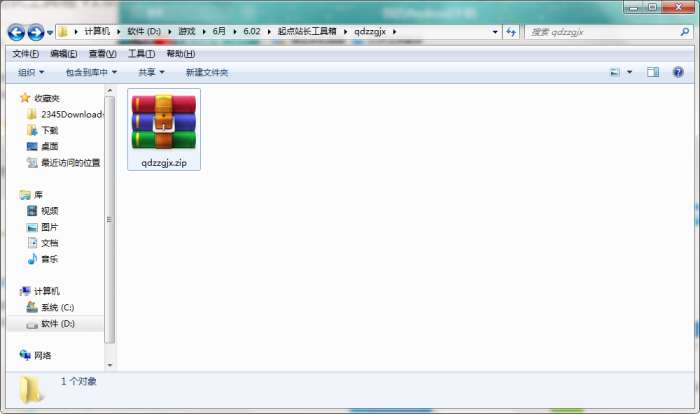The width and height of the screenshot is (700, 414).
Task: Expand the arrow after 6.02 breadcrumb
Action: (x=269, y=32)
